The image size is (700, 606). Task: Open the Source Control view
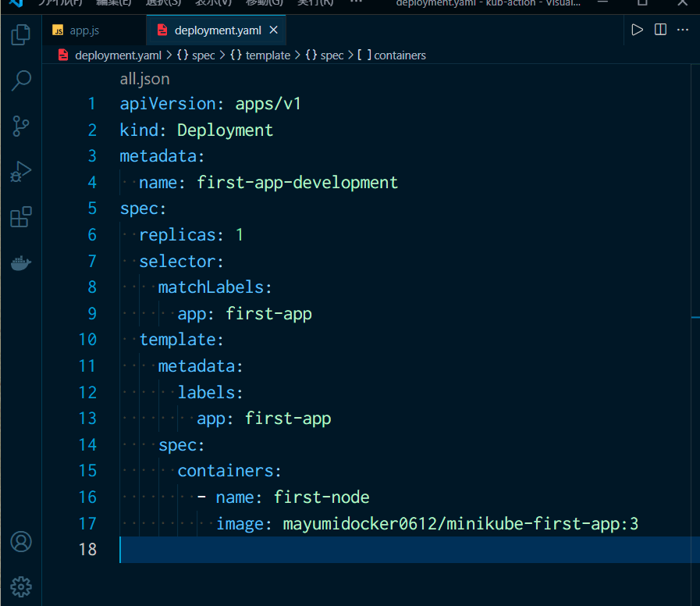point(20,126)
